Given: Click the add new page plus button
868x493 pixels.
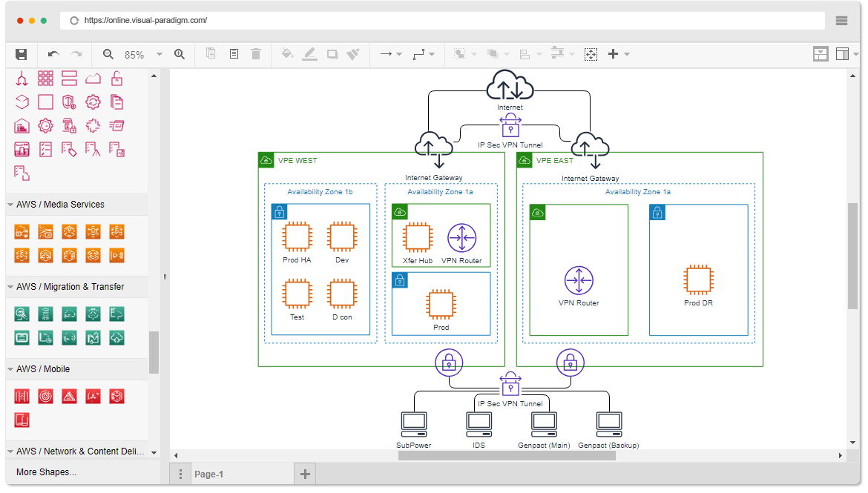Looking at the screenshot, I should pos(304,472).
